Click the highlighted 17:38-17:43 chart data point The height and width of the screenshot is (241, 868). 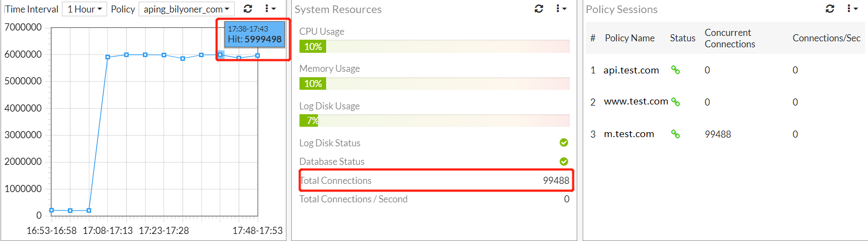pyautogui.click(x=220, y=54)
